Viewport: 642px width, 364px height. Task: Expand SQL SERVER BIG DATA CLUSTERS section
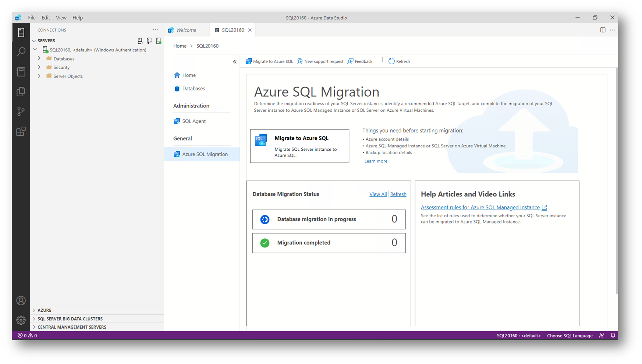[x=97, y=319]
